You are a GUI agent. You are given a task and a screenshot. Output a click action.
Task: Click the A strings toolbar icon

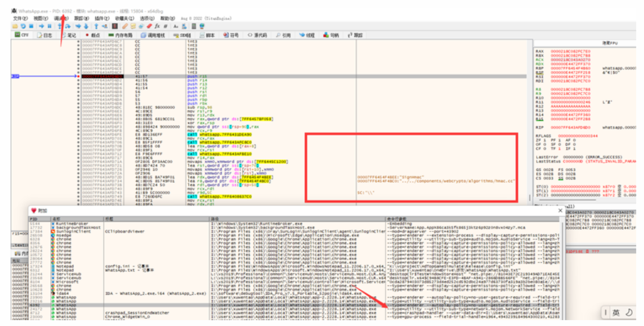coord(176,26)
